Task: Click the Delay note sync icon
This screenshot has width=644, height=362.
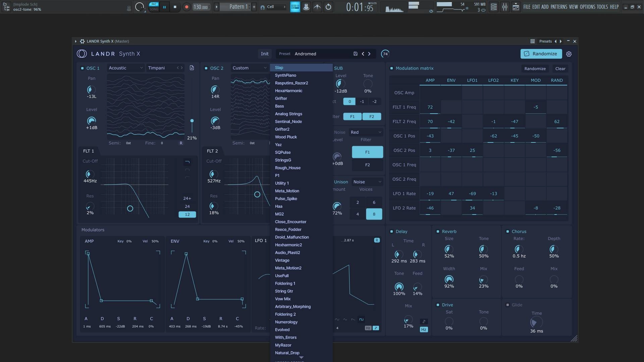Action: (x=424, y=321)
